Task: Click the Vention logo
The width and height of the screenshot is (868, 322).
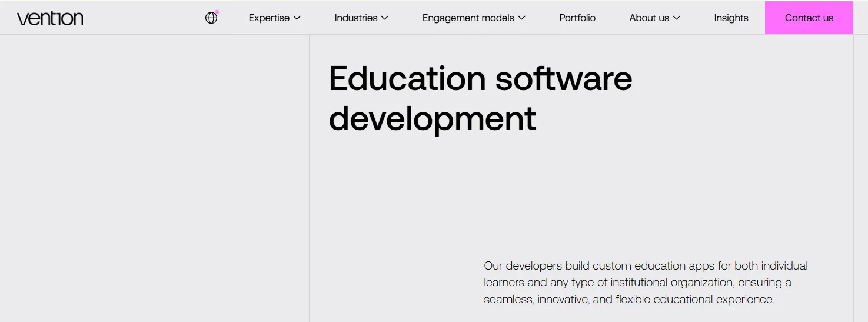Action: click(50, 18)
